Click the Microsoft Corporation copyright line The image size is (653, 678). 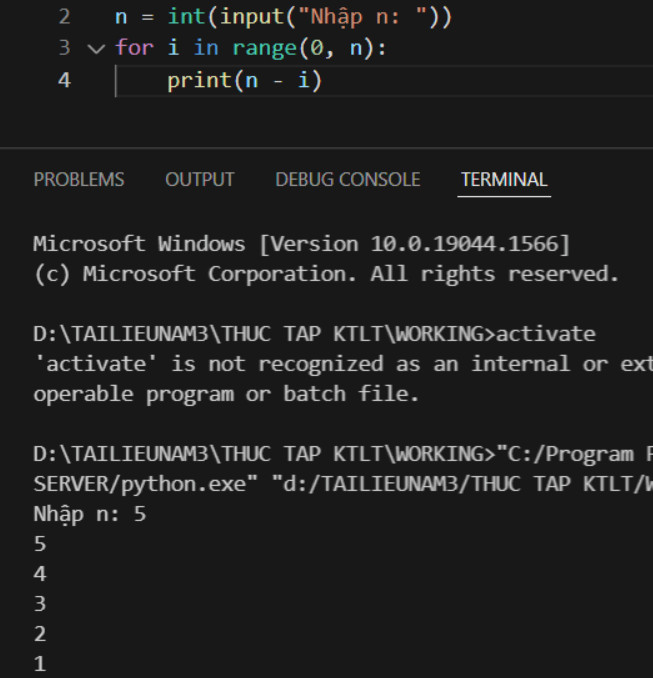coord(326,274)
